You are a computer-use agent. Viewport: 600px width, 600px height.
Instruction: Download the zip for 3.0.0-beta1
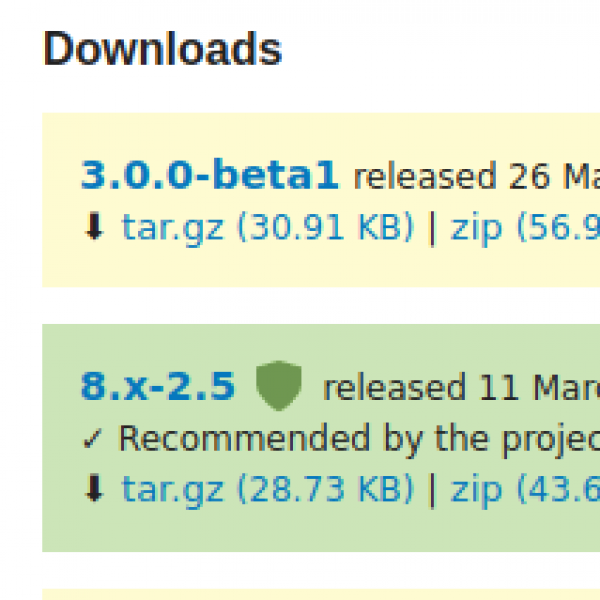click(524, 228)
